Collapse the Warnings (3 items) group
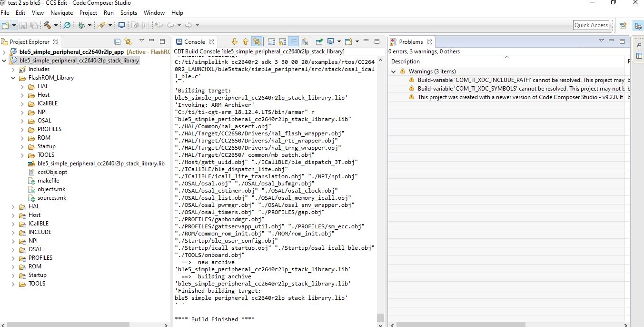Viewport: 644px width, 327px height. (394, 72)
